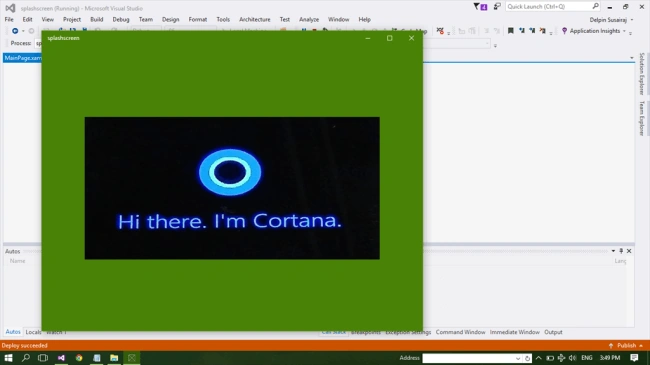Click battery icon in system tray
The image size is (650, 365).
[x=550, y=358]
